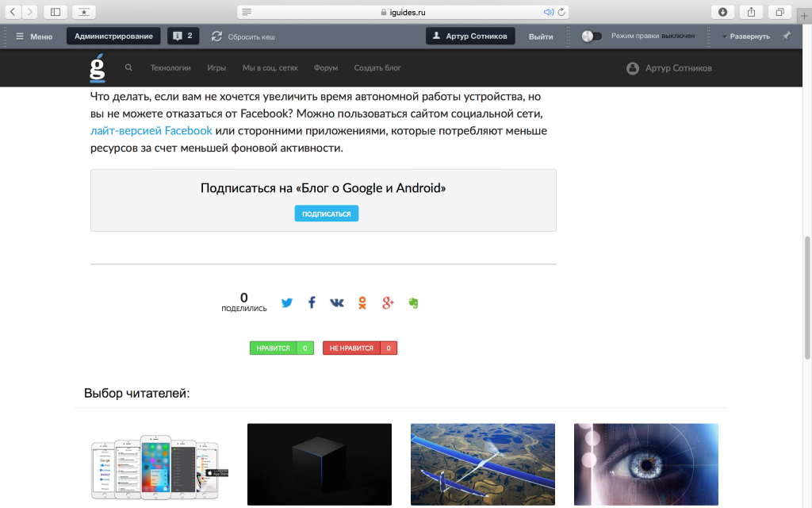This screenshot has width=812, height=508.
Task: Click the Выбор читателей heading
Action: pyautogui.click(x=136, y=394)
